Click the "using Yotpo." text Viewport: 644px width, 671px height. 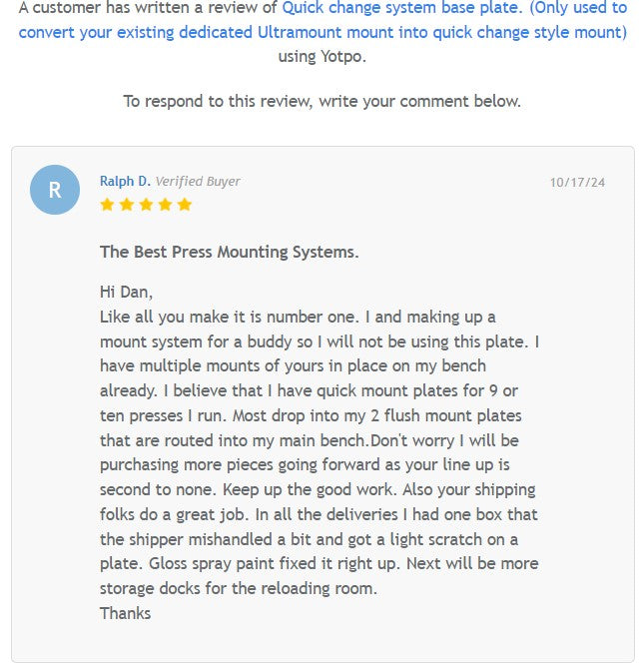pos(322,56)
